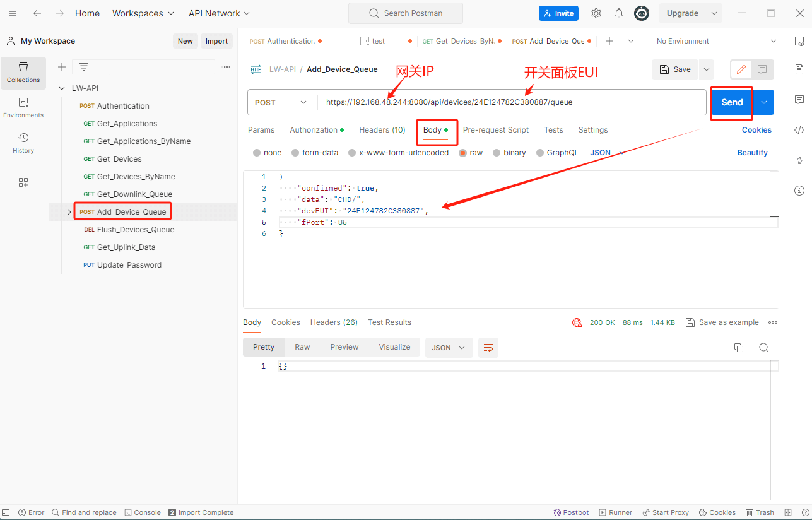
Task: Click the blue Send button
Action: pos(732,102)
